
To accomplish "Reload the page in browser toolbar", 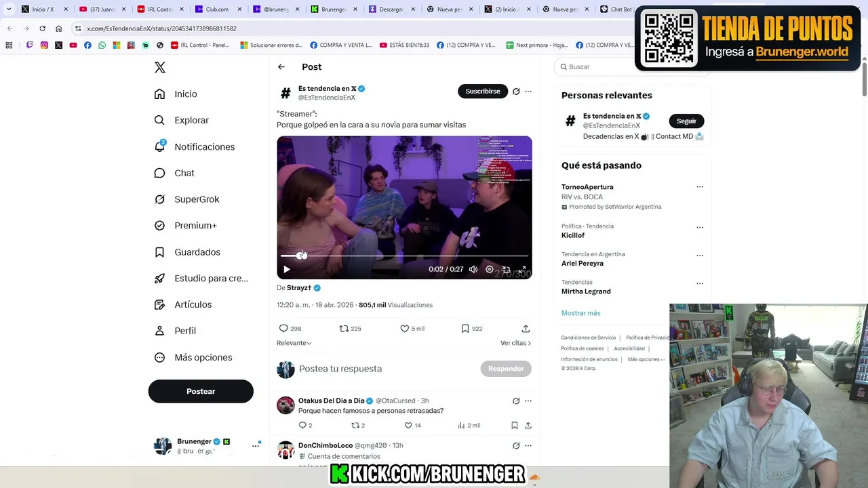I will point(42,28).
